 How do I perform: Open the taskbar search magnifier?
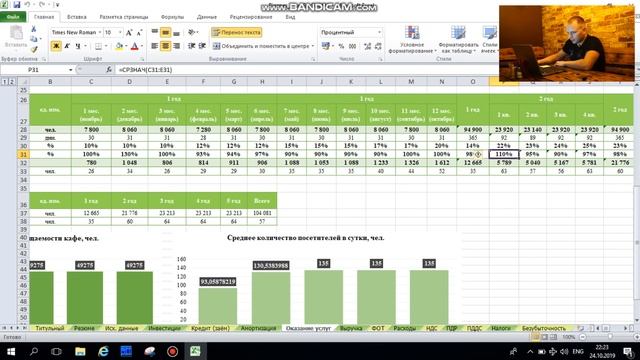33,351
